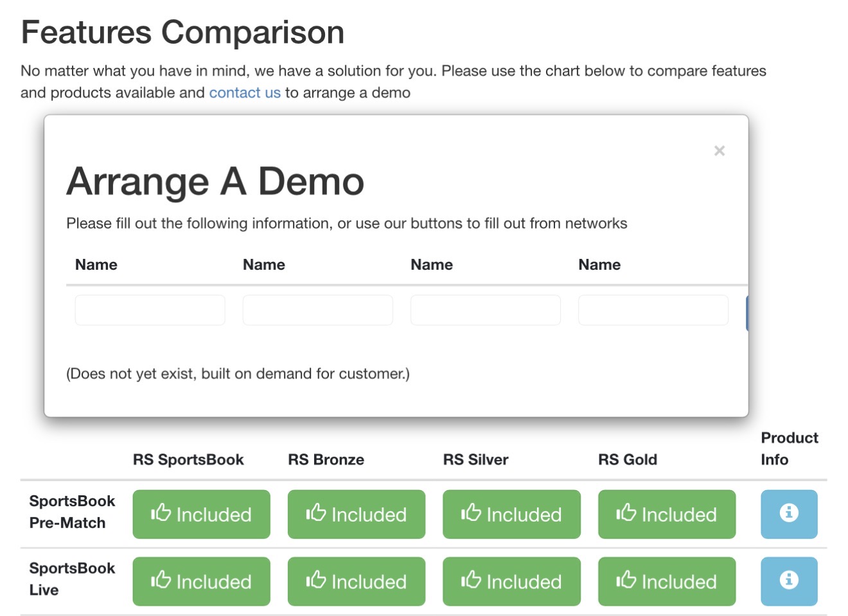Close the Arrange A Demo dialog

(x=719, y=151)
